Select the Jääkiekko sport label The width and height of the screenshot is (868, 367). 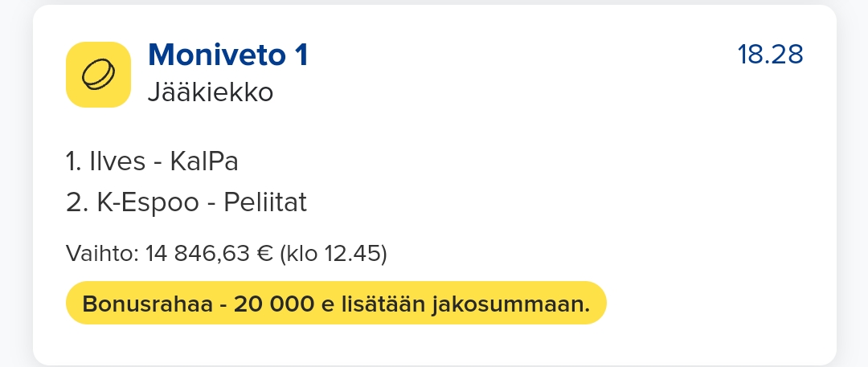tap(211, 93)
